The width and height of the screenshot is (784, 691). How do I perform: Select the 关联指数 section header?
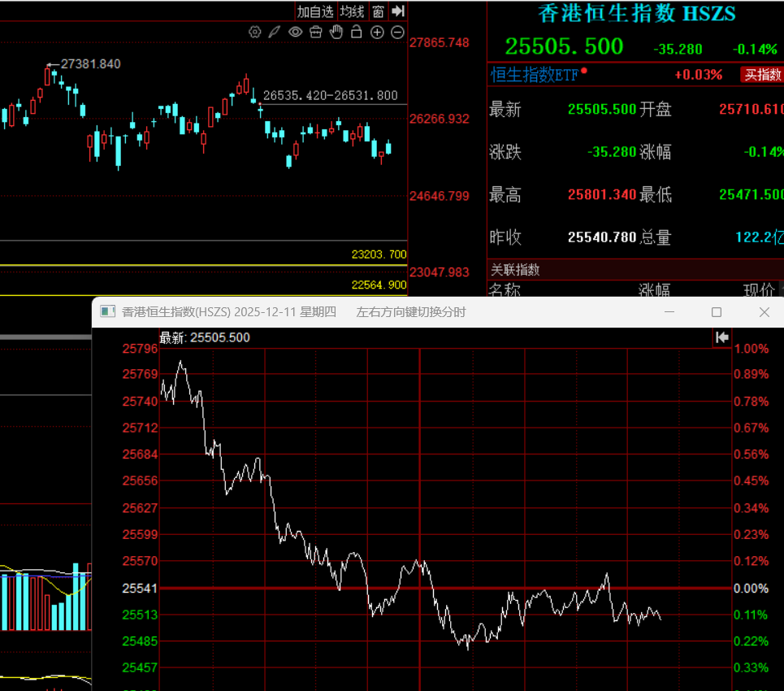(x=515, y=269)
